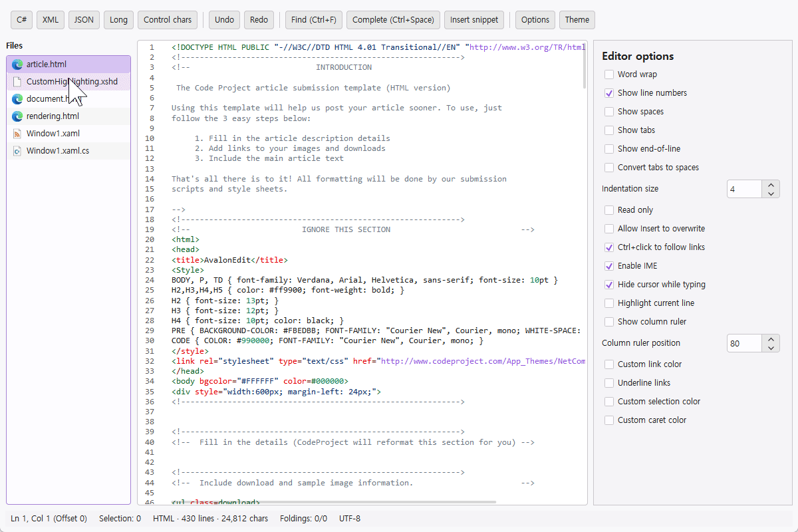Click the Insert snippet button
798x532 pixels.
point(474,20)
